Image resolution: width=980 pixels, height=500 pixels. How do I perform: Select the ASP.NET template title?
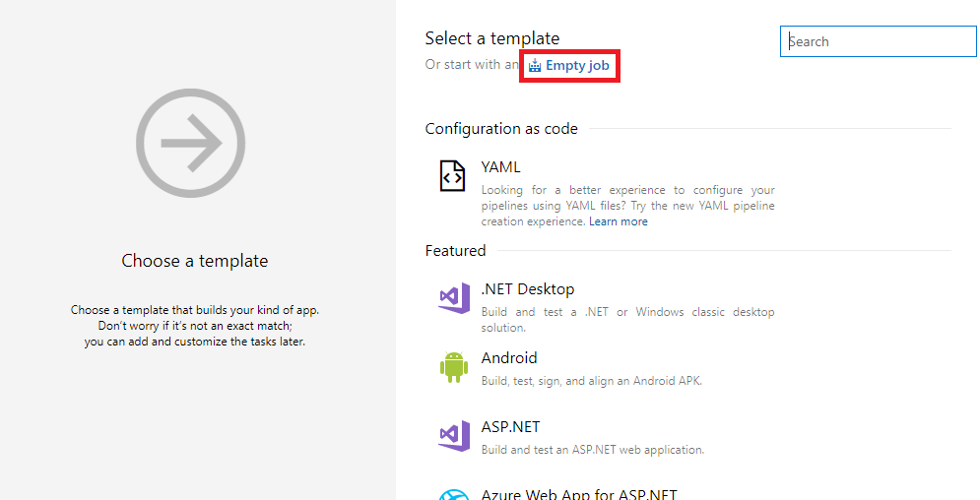point(510,427)
